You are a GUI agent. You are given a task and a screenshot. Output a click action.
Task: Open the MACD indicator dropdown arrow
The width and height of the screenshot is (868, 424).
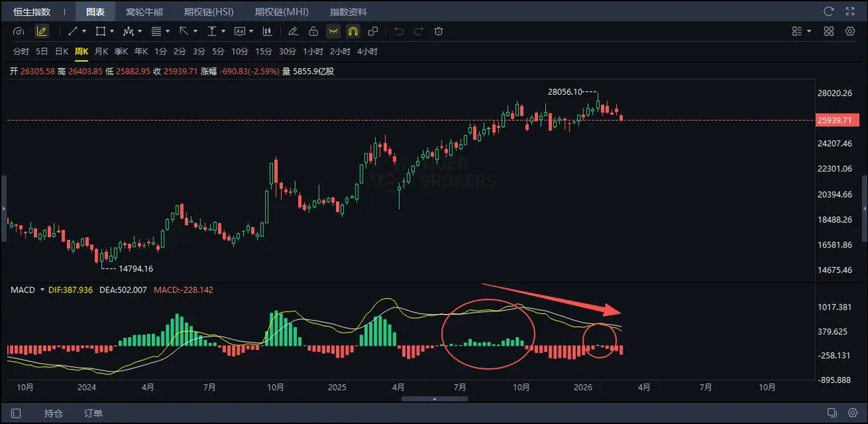coord(43,290)
